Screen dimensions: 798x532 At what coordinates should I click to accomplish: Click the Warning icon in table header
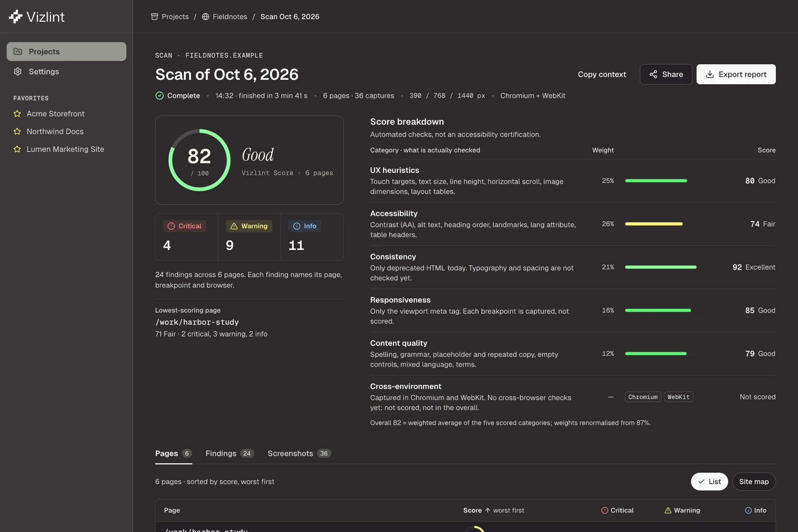point(668,510)
